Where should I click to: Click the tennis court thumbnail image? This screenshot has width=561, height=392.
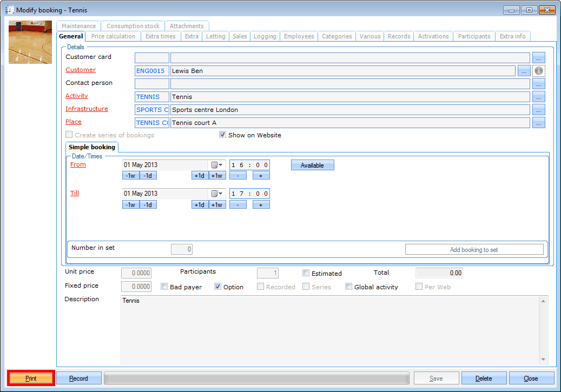pyautogui.click(x=30, y=42)
